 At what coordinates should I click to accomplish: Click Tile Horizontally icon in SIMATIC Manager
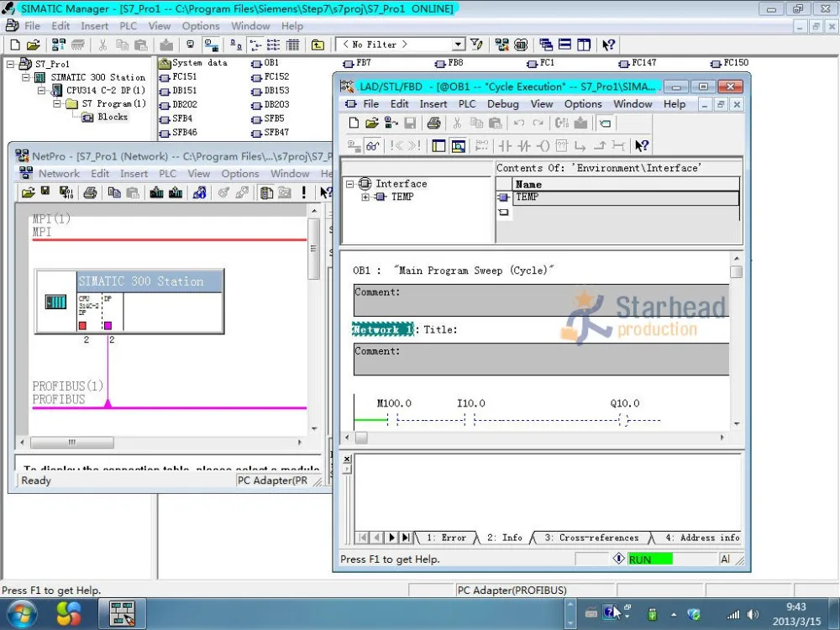pyautogui.click(x=564, y=45)
